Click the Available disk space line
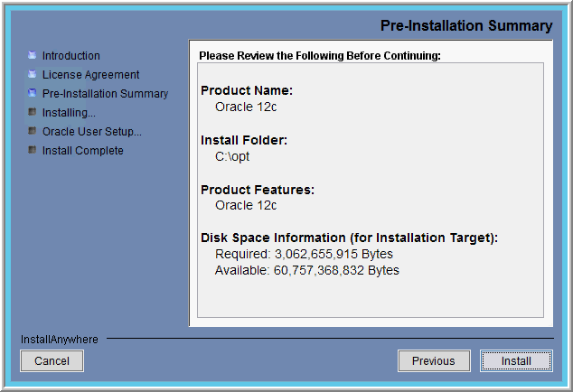The width and height of the screenshot is (573, 392). pos(307,270)
